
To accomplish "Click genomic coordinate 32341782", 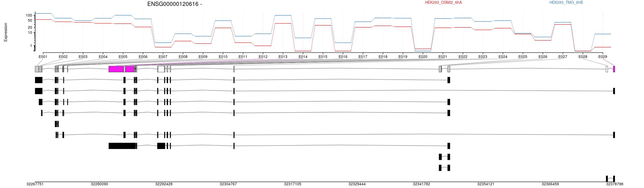I will (421, 184).
